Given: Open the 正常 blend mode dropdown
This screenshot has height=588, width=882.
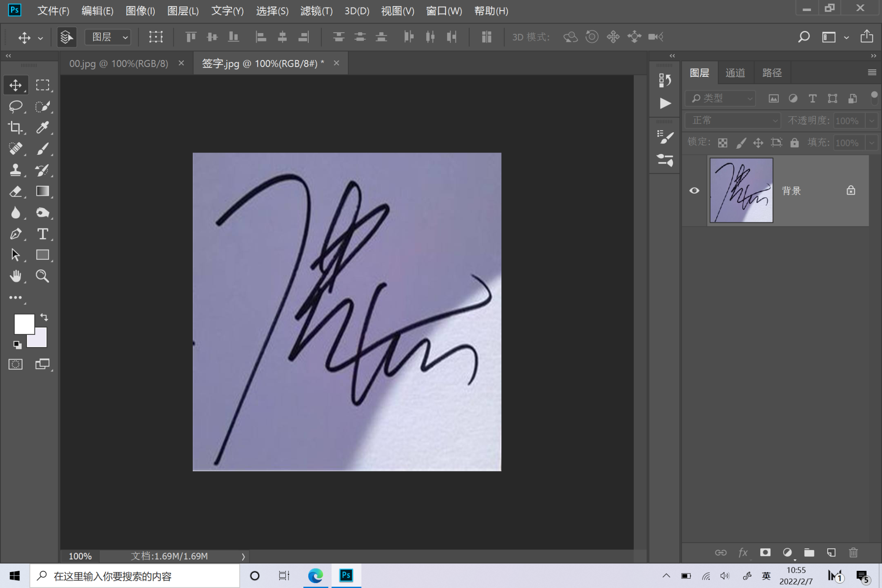Looking at the screenshot, I should pyautogui.click(x=733, y=120).
